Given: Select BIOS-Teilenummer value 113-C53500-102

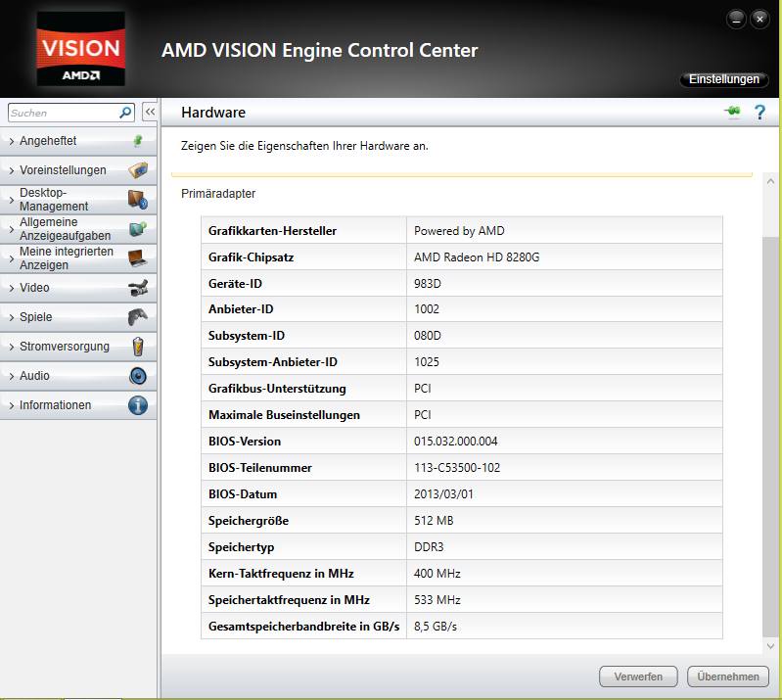Looking at the screenshot, I should (457, 468).
